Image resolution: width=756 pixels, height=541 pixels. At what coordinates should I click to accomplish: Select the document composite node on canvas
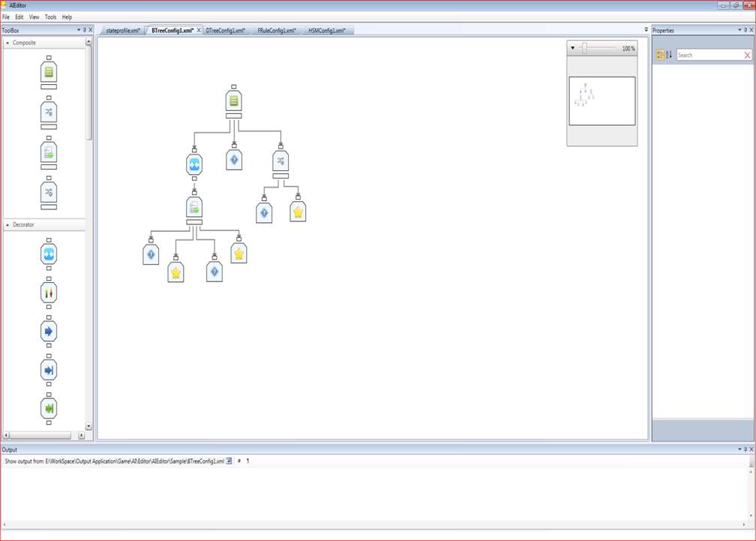(194, 208)
